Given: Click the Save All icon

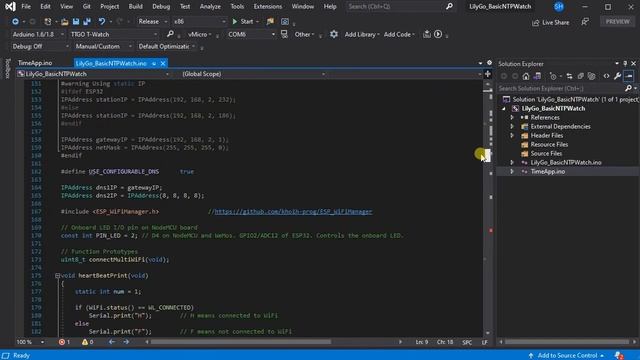Looking at the screenshot, I should [87, 21].
